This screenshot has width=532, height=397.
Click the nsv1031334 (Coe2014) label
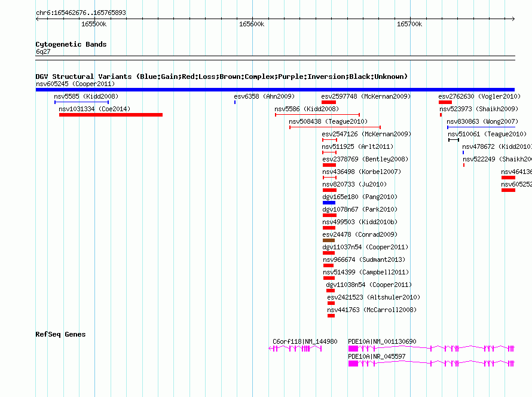[x=94, y=109]
